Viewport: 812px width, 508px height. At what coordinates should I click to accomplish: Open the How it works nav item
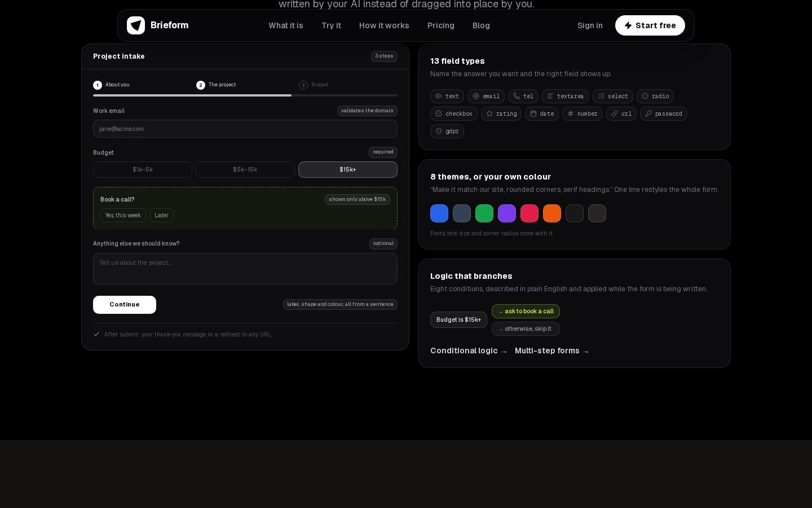pyautogui.click(x=384, y=25)
